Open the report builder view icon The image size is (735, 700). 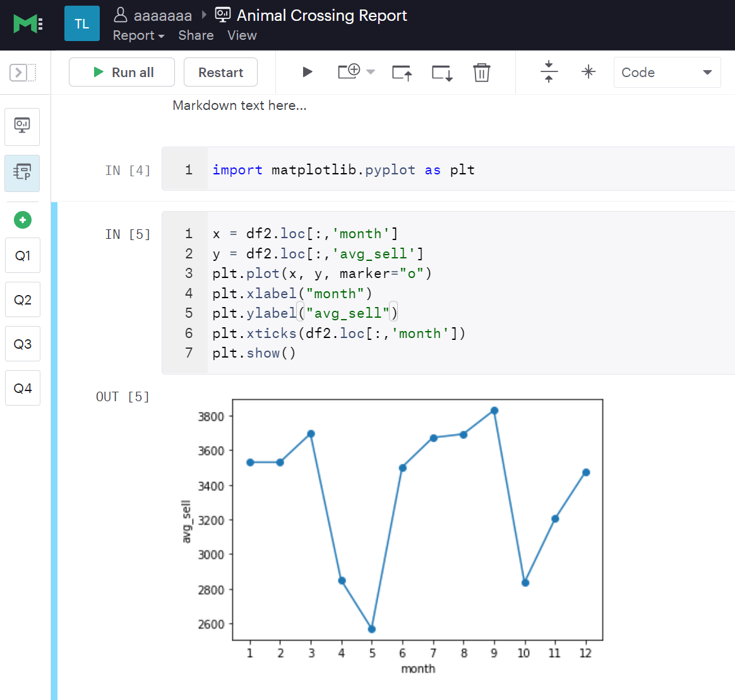22,126
